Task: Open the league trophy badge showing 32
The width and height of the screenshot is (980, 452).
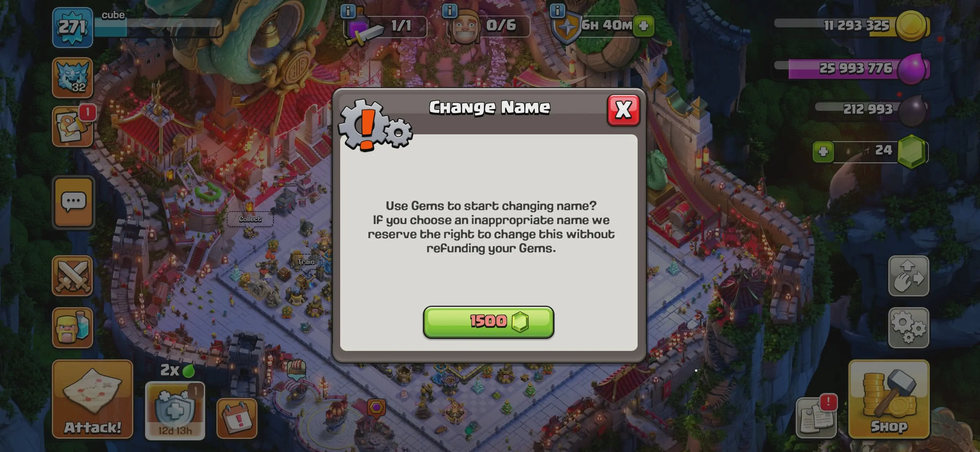Action: 72,78
